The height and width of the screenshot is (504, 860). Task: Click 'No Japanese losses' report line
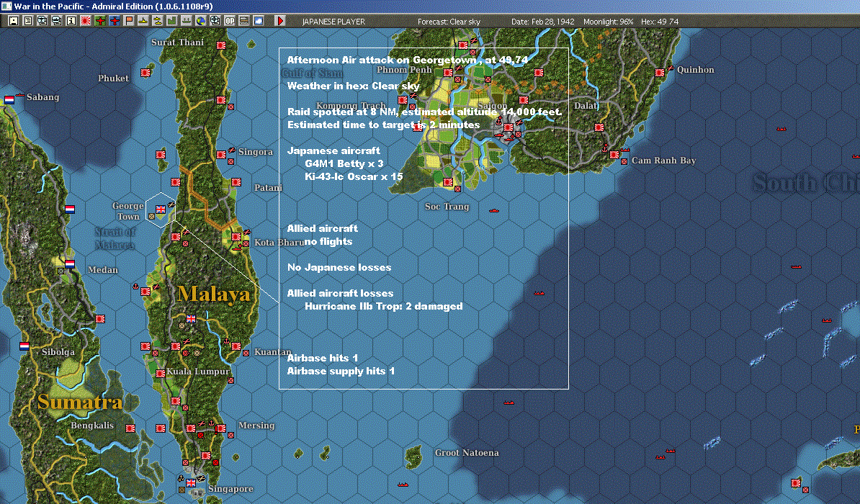coord(339,267)
